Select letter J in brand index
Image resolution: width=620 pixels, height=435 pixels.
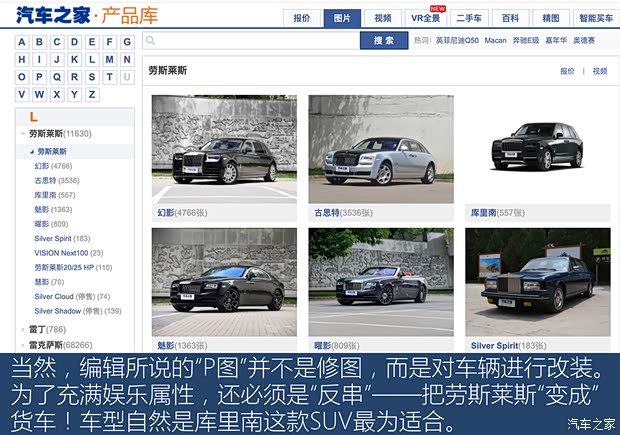(57, 60)
